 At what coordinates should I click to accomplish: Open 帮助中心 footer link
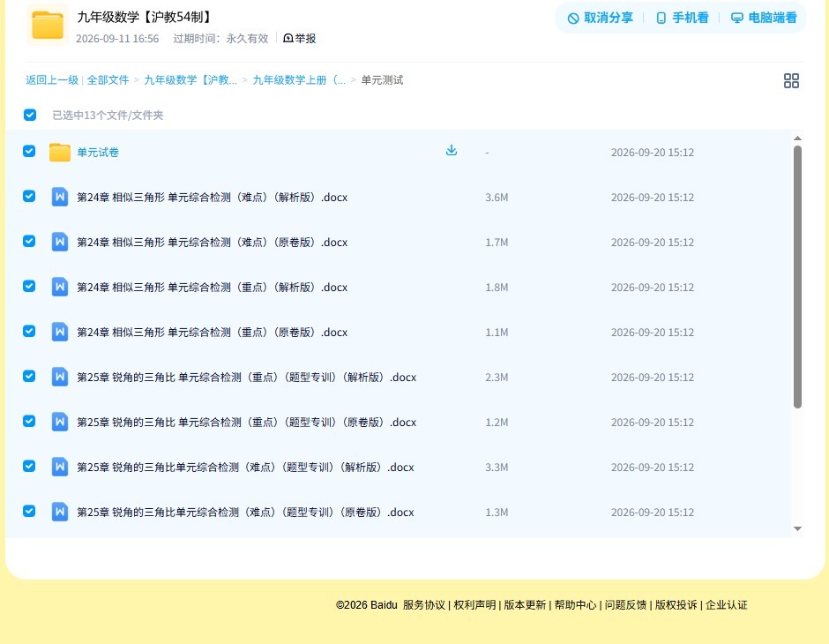(575, 605)
